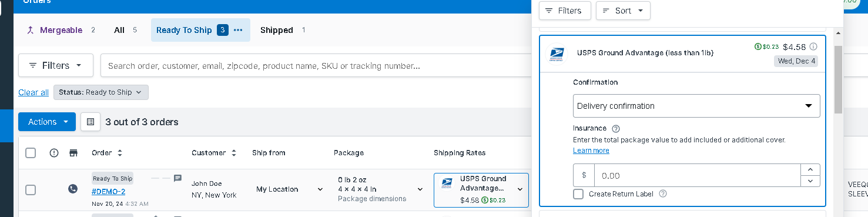Click the alert column header icon
868x217 pixels.
[x=54, y=153]
